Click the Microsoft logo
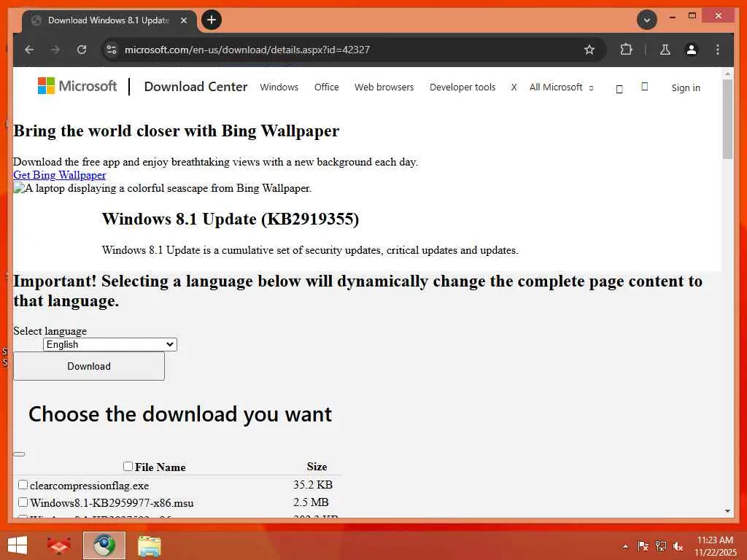The width and height of the screenshot is (747, 560). click(x=77, y=86)
